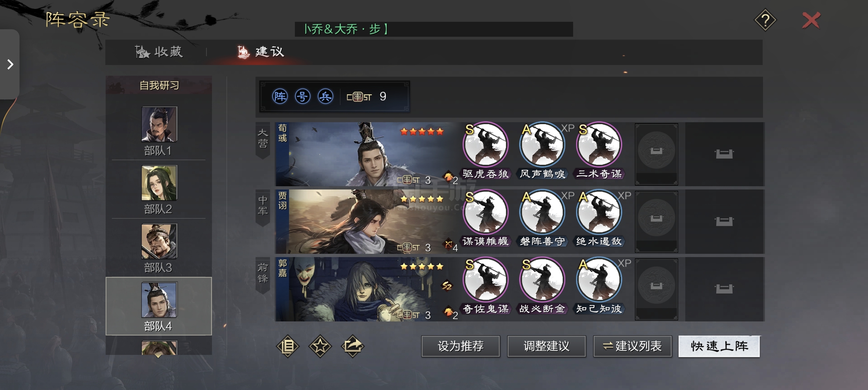
Task: Select 部队4 in the team list
Action: click(159, 306)
